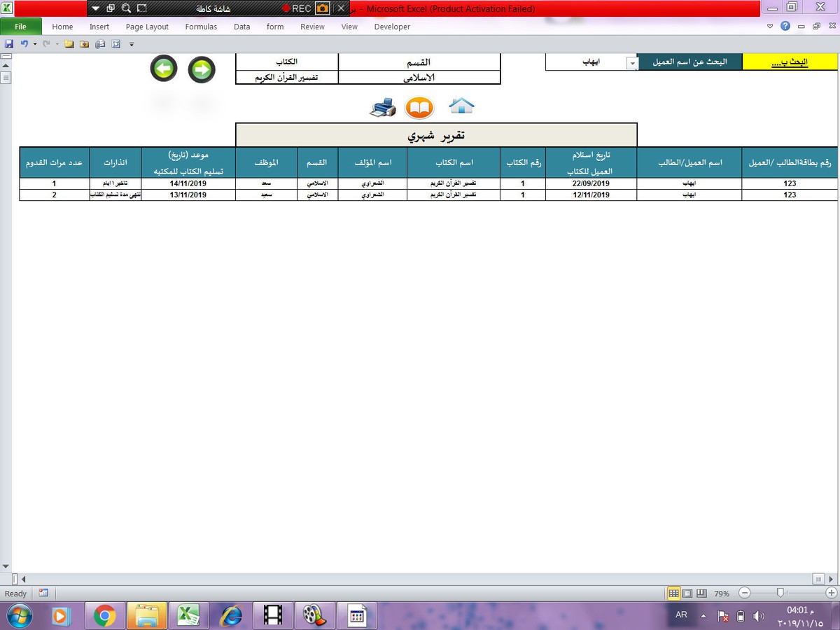
Task: Click the speaker volume icon in system tray
Action: tap(759, 616)
